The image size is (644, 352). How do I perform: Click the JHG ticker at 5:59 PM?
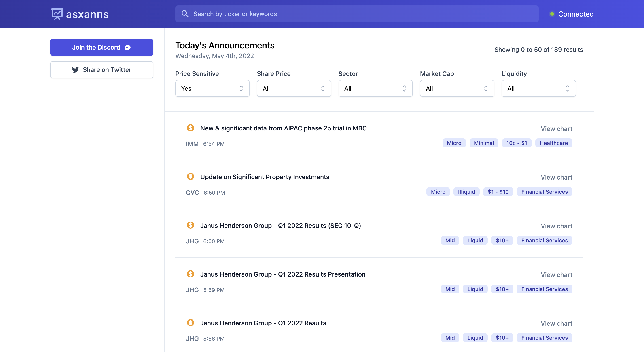click(x=192, y=290)
